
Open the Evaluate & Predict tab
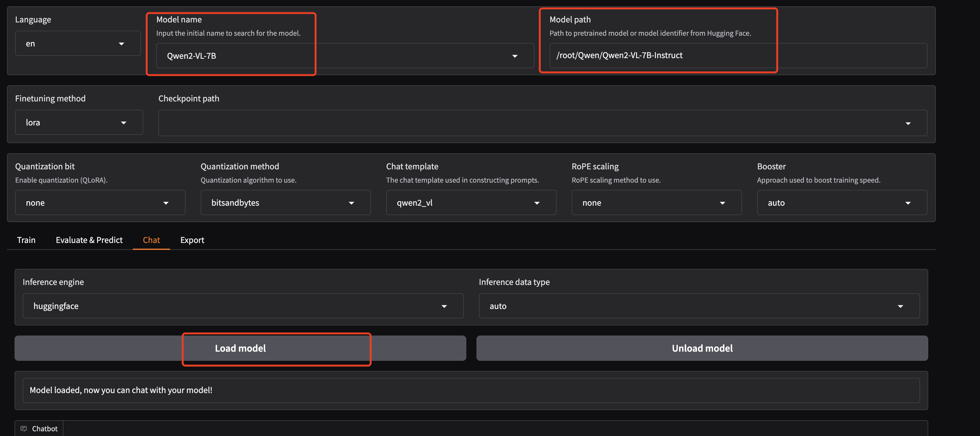tap(89, 240)
